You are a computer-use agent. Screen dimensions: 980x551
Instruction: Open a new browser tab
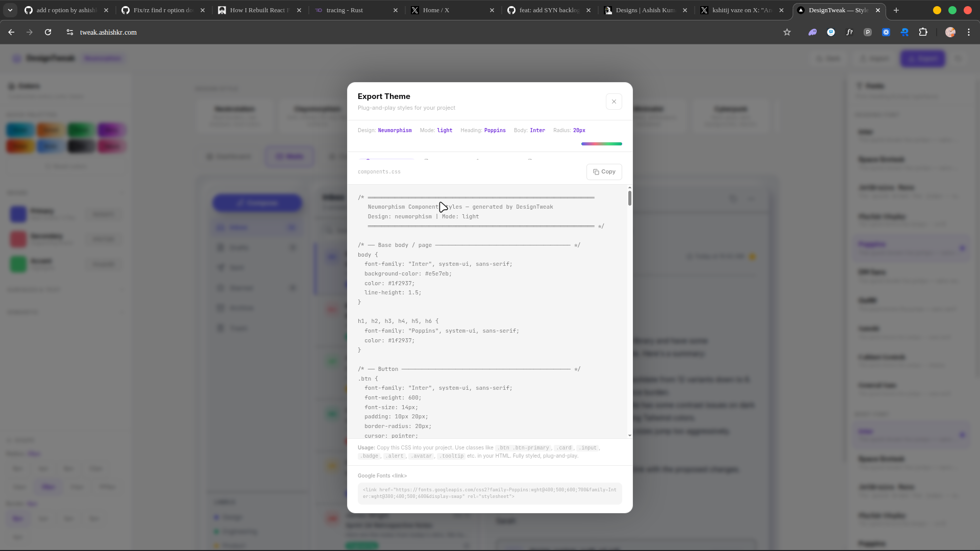point(896,10)
